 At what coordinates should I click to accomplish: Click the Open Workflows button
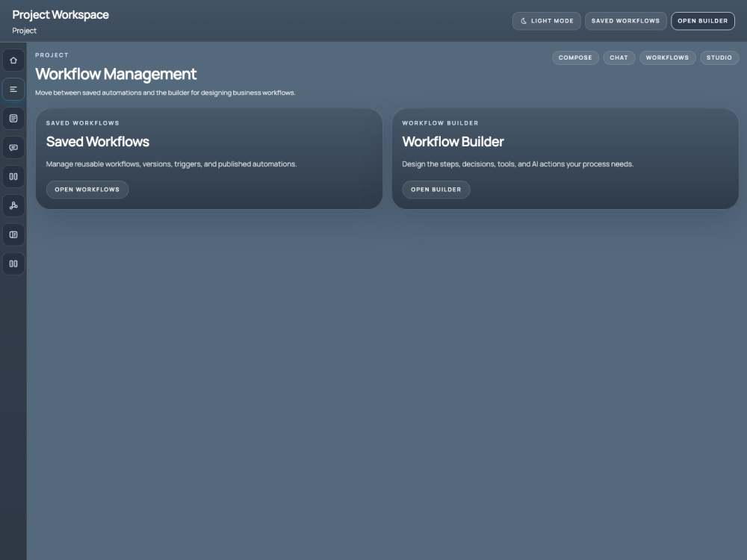point(87,190)
